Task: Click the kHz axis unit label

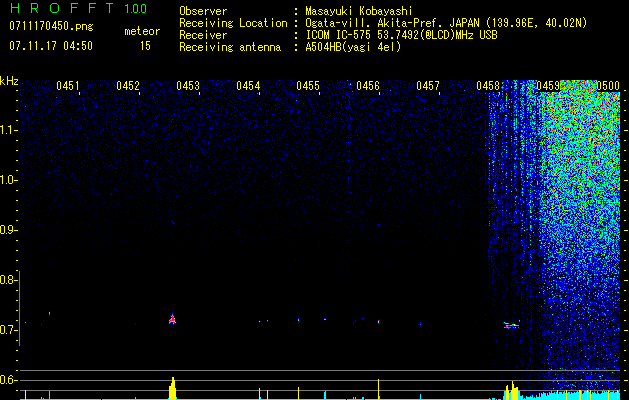Action: (9, 81)
